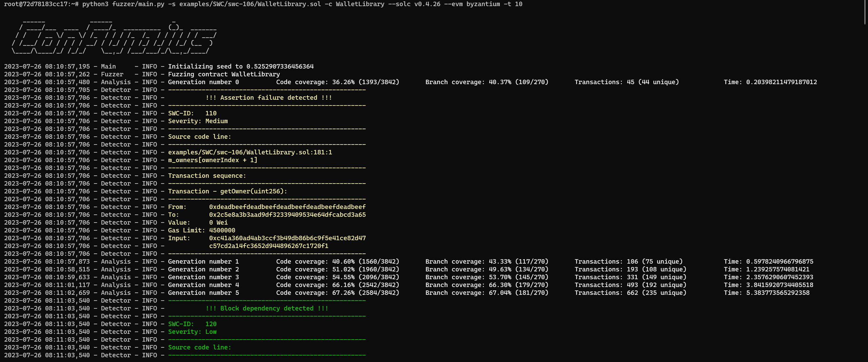The height and width of the screenshot is (362, 868).
Task: Click input continuation 'c57cd2a14fc3652d944896267c1720f1'
Action: [269, 246]
